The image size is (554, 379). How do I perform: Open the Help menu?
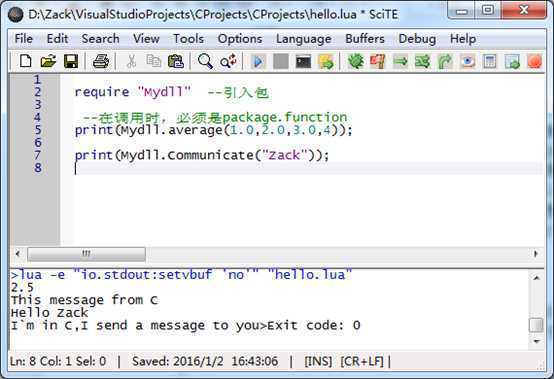(463, 39)
